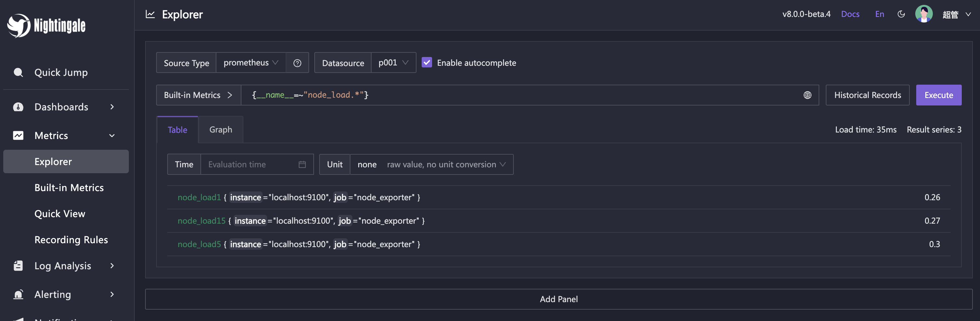Switch to the Graph tab
This screenshot has width=980, height=321.
tap(221, 130)
